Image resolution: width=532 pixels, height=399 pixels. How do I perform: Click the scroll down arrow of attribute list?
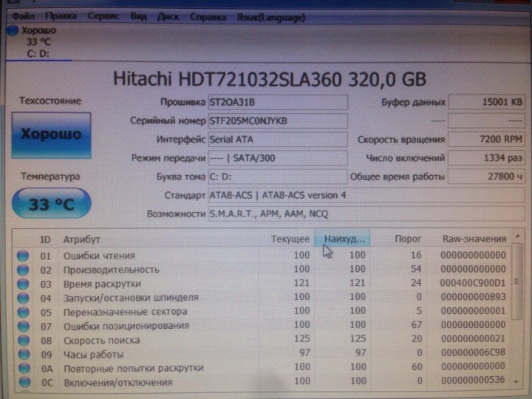point(516,382)
